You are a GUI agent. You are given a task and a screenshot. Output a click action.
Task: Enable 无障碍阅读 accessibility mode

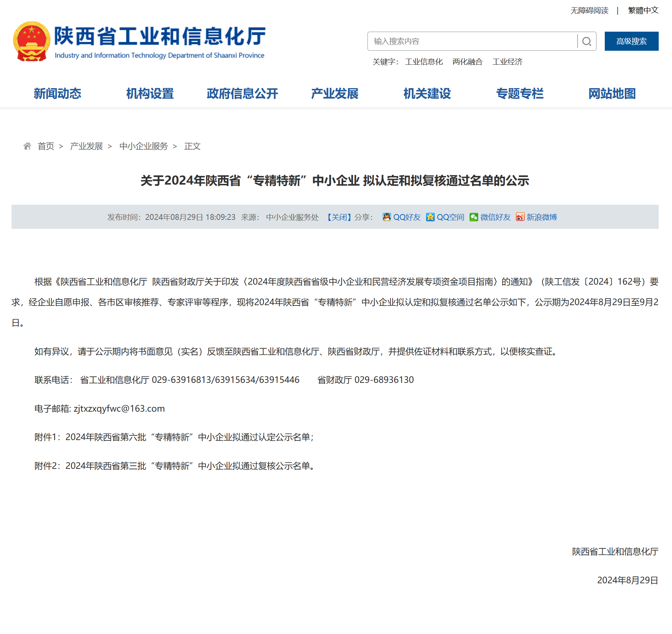(589, 10)
